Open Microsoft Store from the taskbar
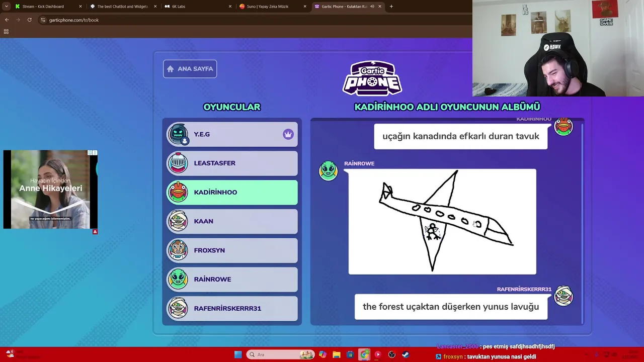The height and width of the screenshot is (362, 644). point(350,354)
